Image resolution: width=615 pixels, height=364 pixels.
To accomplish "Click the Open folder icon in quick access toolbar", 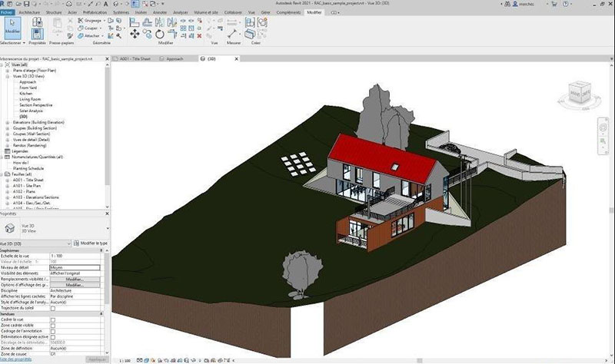I will point(18,4).
